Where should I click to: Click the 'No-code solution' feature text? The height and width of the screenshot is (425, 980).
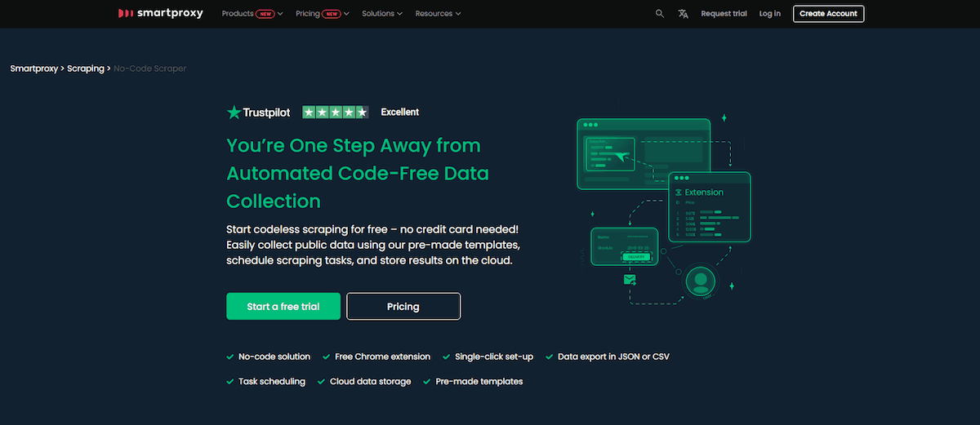coord(274,356)
